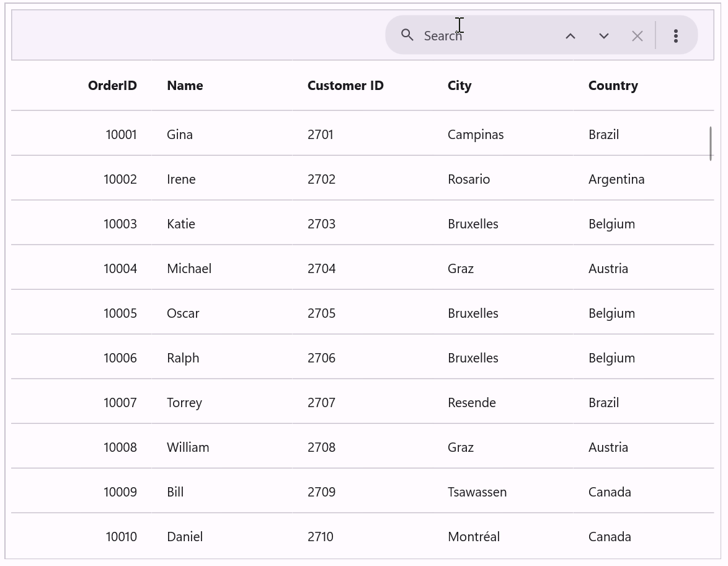Click the name cell Michael
Viewport: 728px width, 566px height.
coord(189,269)
